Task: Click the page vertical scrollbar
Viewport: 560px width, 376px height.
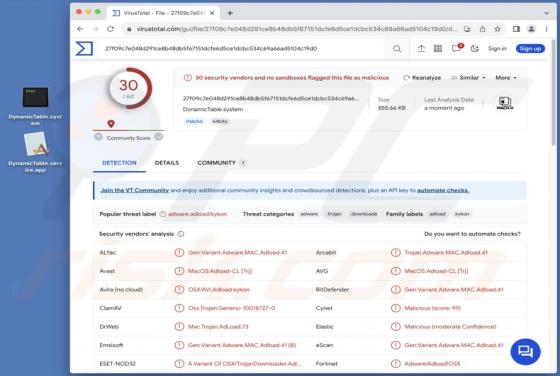Action: click(553, 93)
